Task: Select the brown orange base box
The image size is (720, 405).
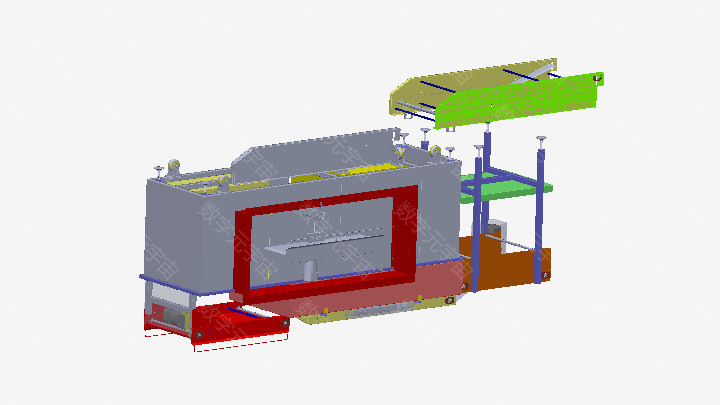Action: [x=510, y=262]
